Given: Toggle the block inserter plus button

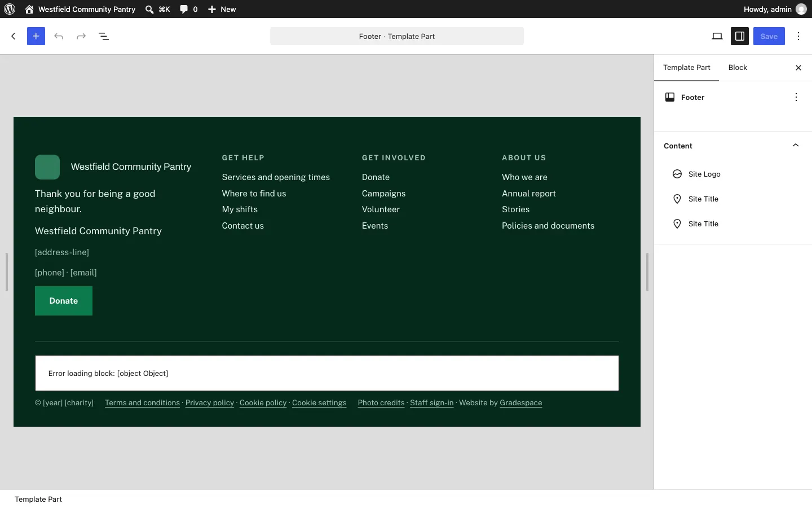Looking at the screenshot, I should (x=36, y=36).
